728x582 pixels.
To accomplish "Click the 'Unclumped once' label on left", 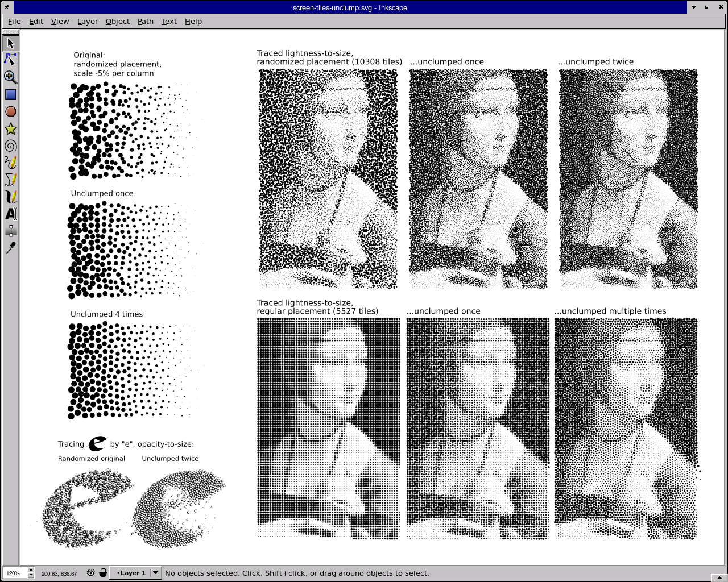I will tap(102, 193).
